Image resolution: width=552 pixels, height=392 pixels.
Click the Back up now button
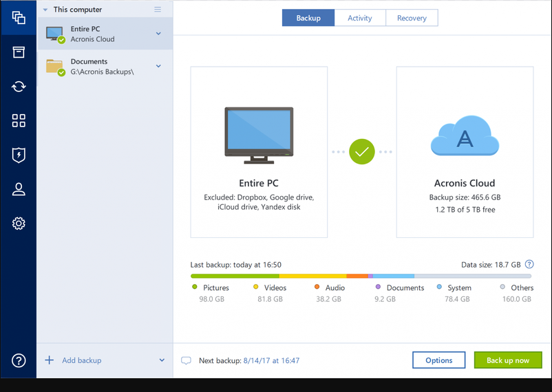[508, 360]
